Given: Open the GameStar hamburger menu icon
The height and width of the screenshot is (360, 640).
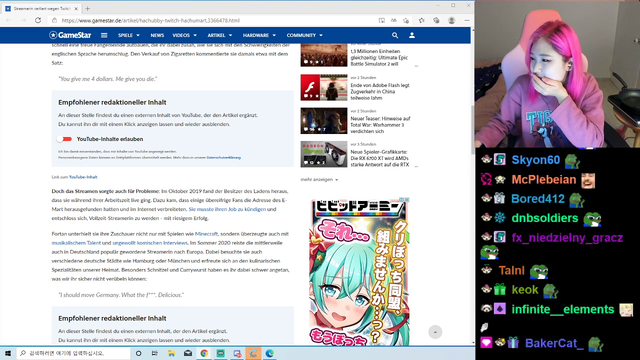Looking at the screenshot, I should [x=104, y=35].
